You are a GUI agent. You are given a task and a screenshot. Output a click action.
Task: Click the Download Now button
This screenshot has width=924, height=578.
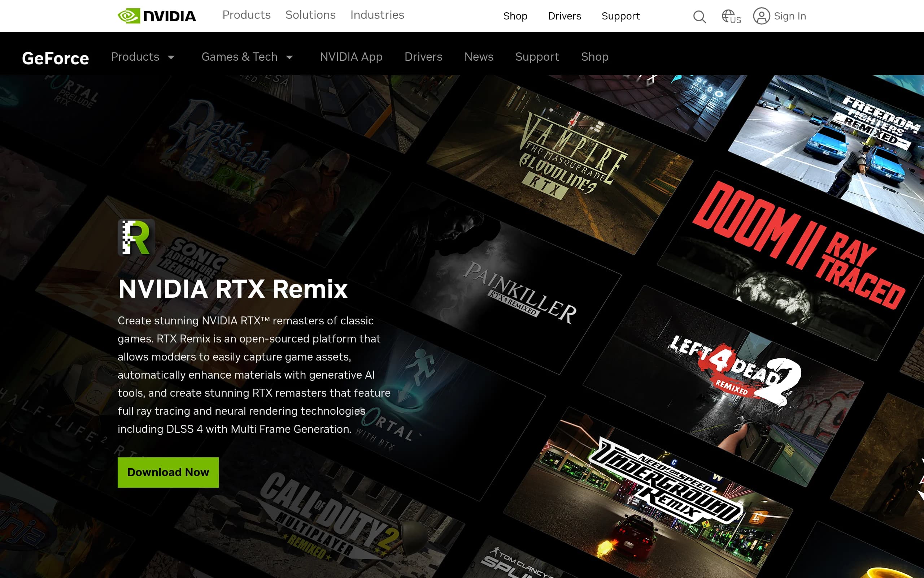(x=168, y=472)
